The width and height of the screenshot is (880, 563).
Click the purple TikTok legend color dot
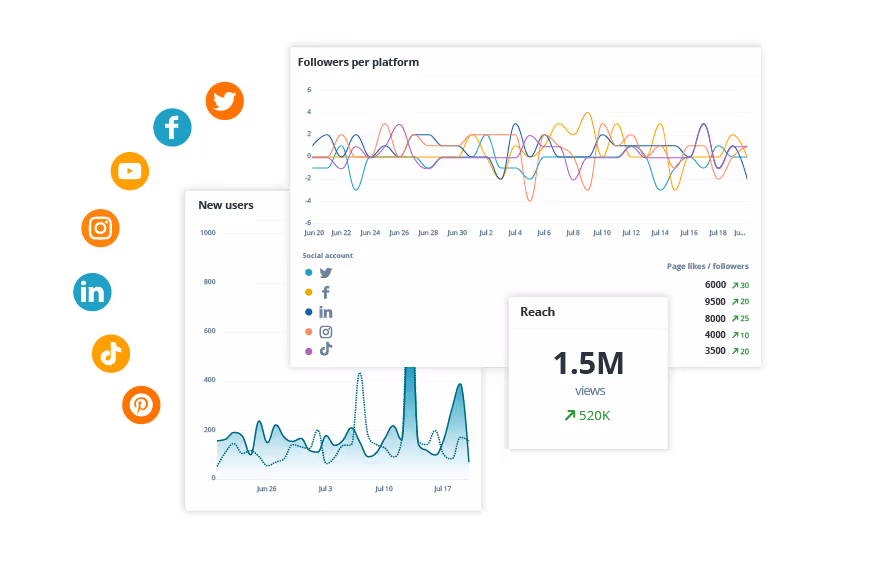(x=309, y=351)
